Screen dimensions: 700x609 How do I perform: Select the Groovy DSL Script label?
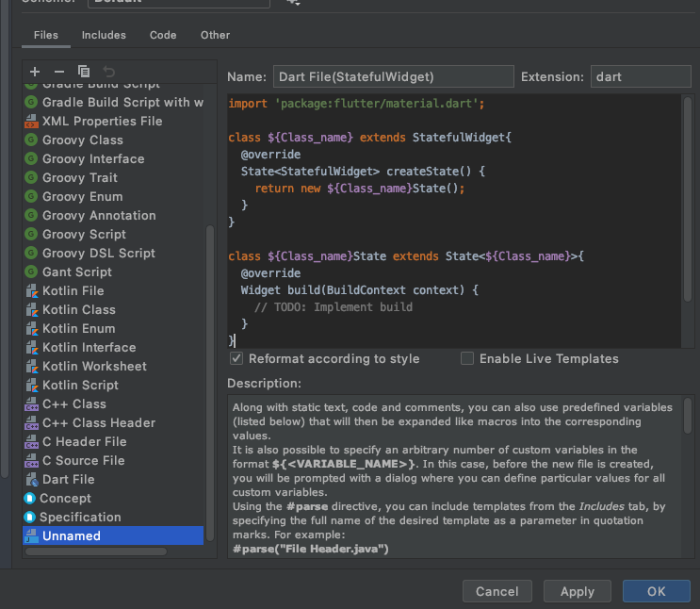[99, 253]
